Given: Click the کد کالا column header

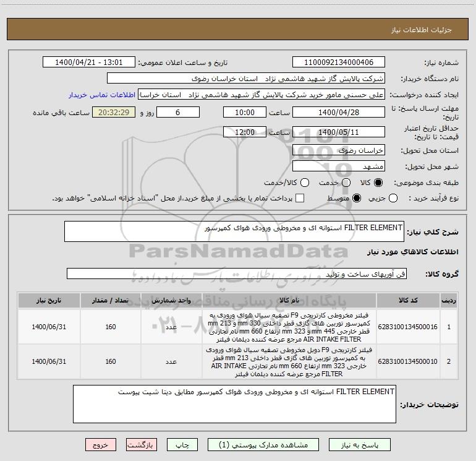Looking at the screenshot, I should tap(408, 300).
